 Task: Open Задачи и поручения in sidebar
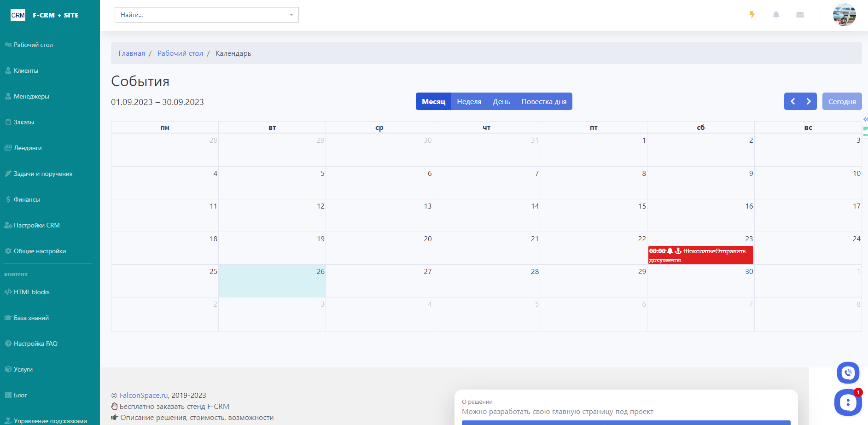[43, 174]
